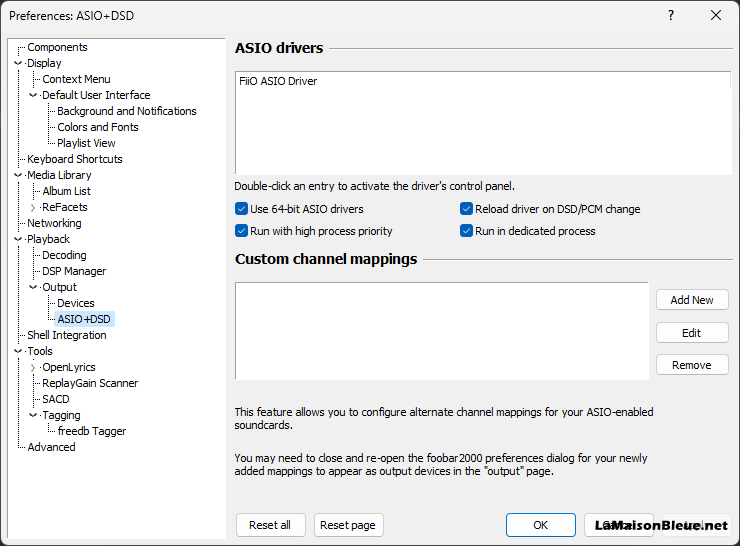Viewport: 740px width, 546px height.
Task: Click the help question mark icon
Action: point(671,16)
